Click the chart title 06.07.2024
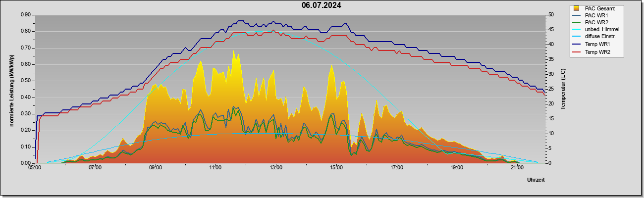Image resolution: width=644 pixels, height=198 pixels. [x=322, y=5]
